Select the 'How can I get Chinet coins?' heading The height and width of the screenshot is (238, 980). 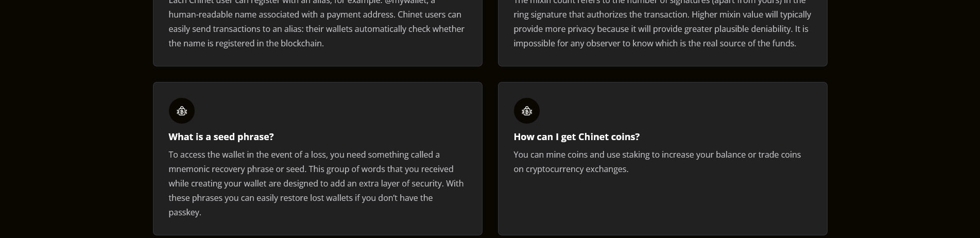tap(576, 137)
